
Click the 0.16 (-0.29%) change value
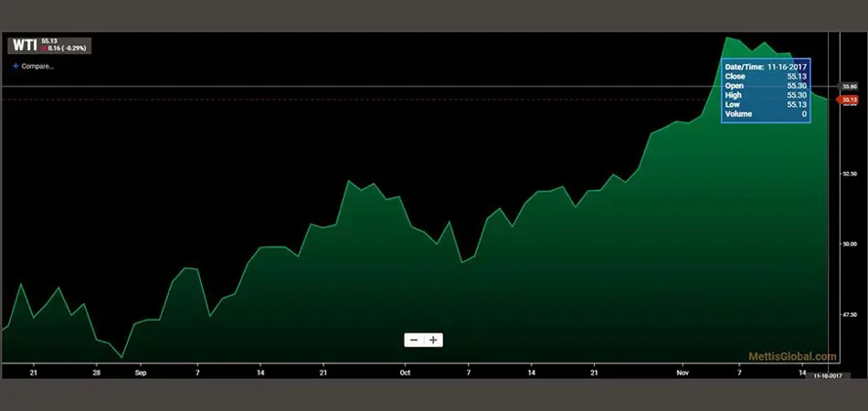pos(67,48)
